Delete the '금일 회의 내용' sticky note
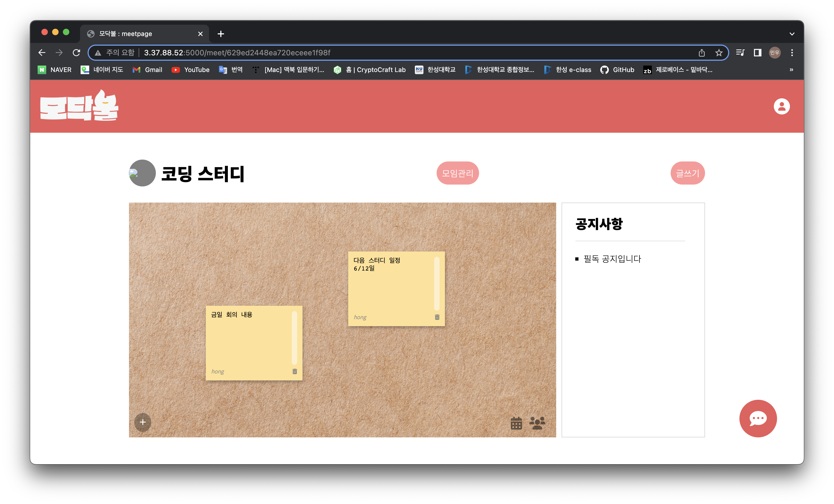The height and width of the screenshot is (504, 834). [294, 371]
